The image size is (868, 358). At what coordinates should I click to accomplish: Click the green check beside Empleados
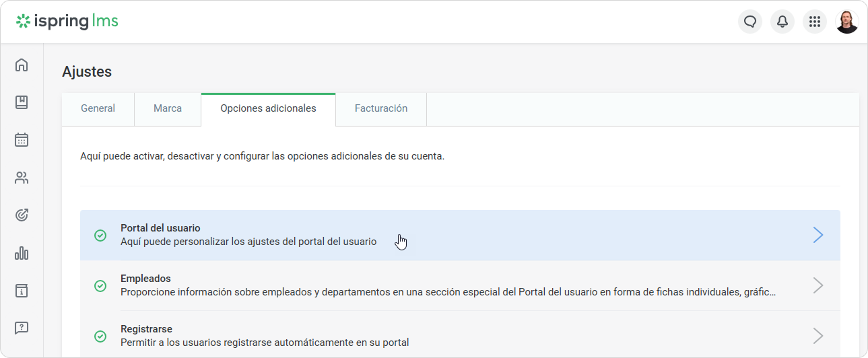pyautogui.click(x=100, y=286)
